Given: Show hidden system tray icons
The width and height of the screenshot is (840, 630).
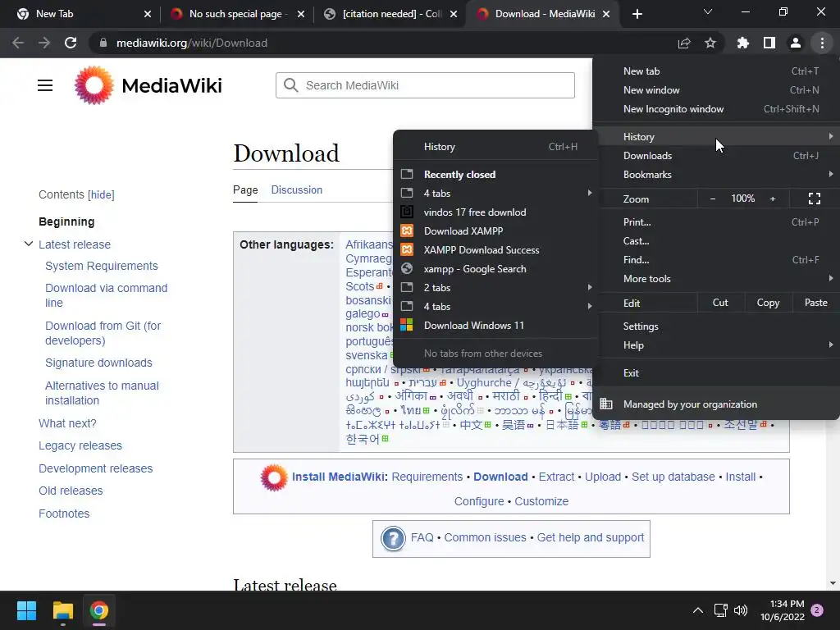Looking at the screenshot, I should 697,610.
